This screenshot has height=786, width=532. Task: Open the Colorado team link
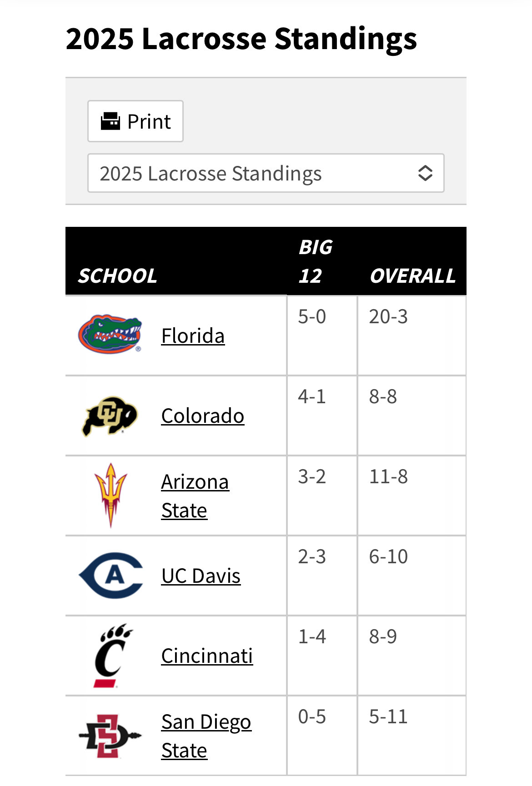[203, 416]
